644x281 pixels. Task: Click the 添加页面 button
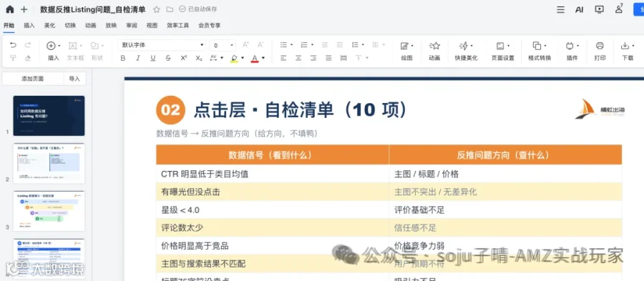(x=33, y=79)
